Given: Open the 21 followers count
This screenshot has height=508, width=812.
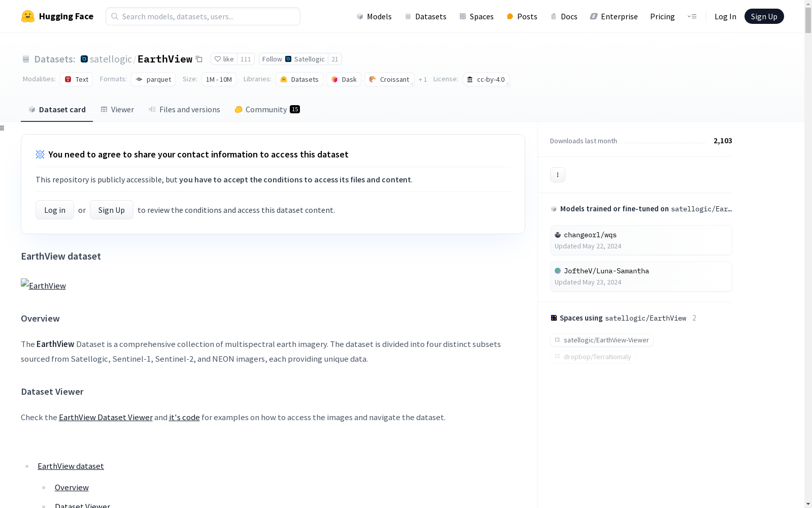Looking at the screenshot, I should pyautogui.click(x=335, y=59).
